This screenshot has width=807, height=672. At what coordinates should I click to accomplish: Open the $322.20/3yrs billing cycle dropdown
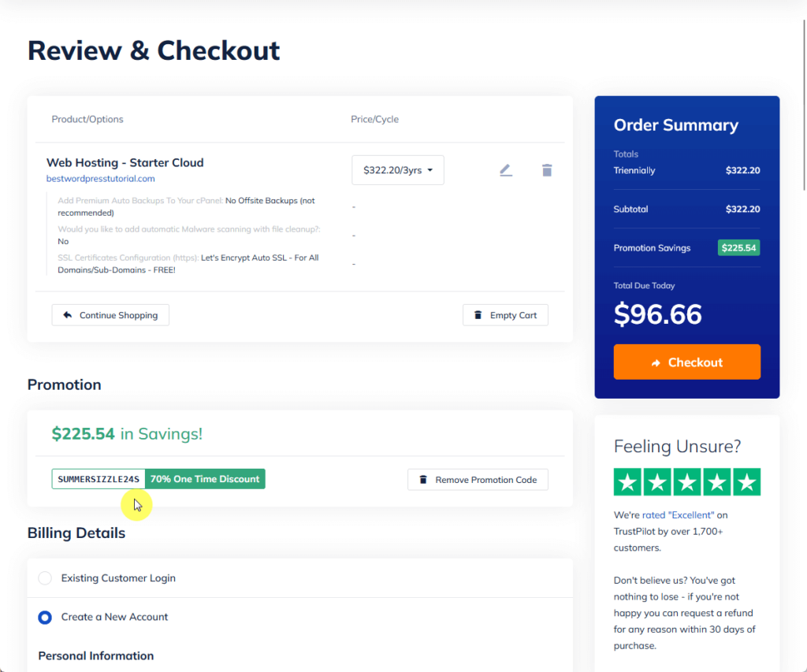pos(398,170)
